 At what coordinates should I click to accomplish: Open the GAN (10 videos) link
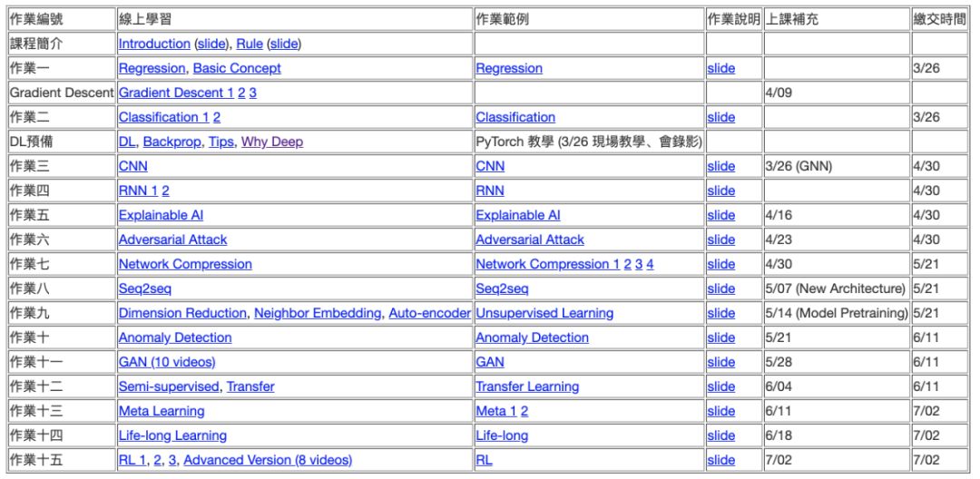click(x=167, y=362)
